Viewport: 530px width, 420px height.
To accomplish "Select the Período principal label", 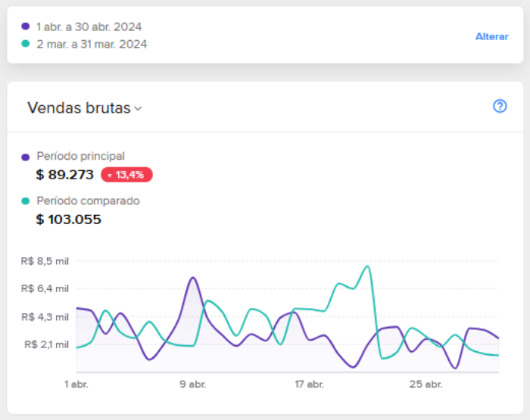I will [80, 156].
